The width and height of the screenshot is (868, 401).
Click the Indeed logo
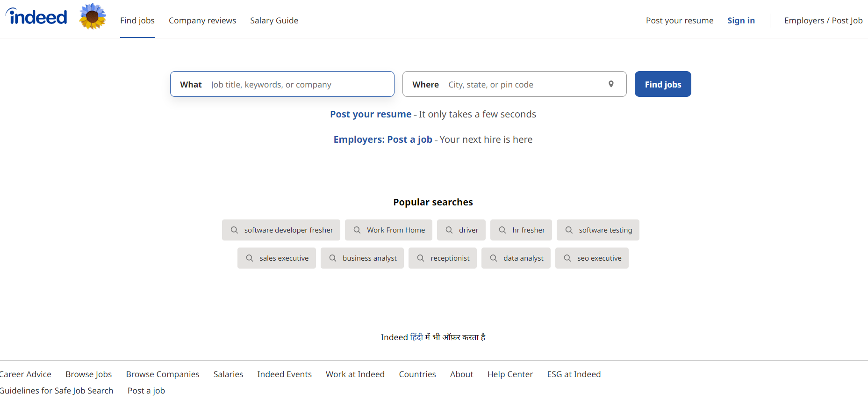[36, 17]
